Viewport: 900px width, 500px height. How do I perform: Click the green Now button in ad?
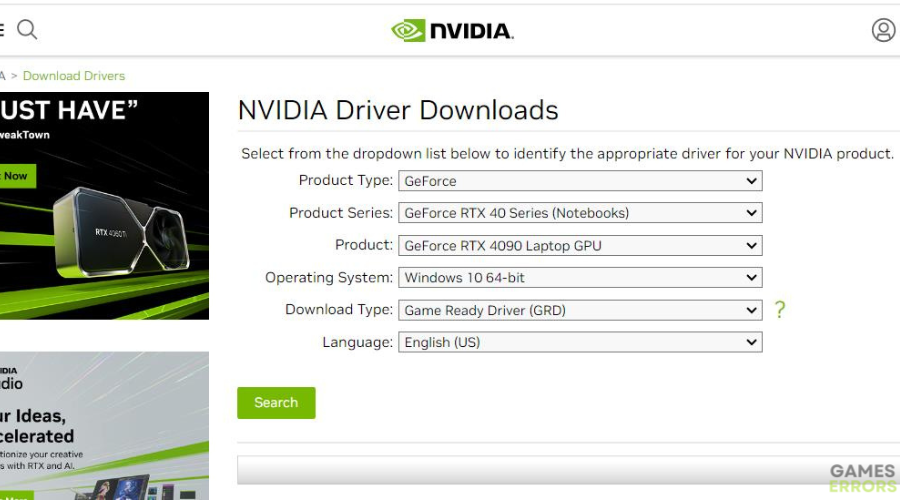17,176
